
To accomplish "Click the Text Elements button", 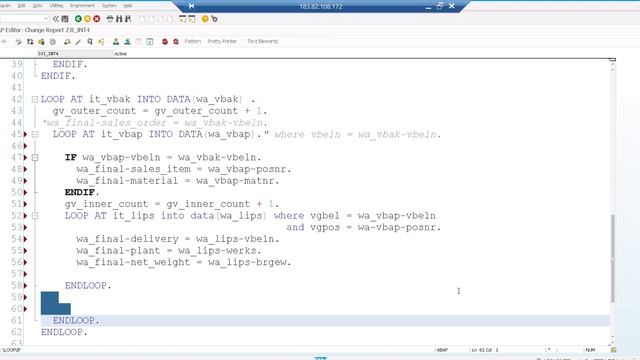I will click(x=262, y=42).
